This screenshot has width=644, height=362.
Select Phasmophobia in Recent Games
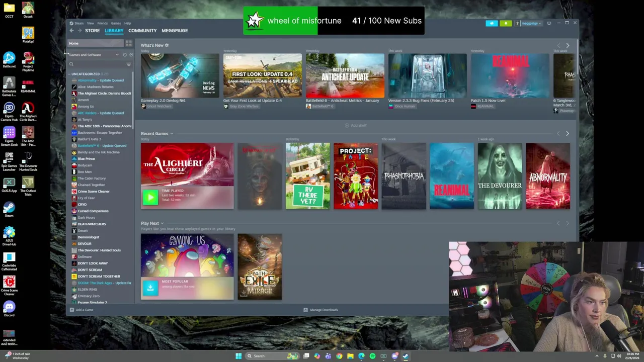pyautogui.click(x=404, y=176)
